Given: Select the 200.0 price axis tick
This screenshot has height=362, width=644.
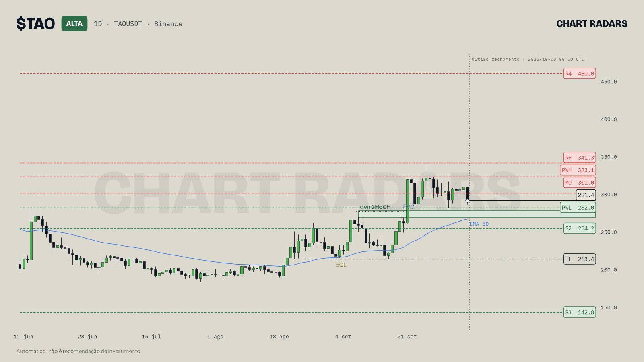Looking at the screenshot, I should click(x=609, y=270).
